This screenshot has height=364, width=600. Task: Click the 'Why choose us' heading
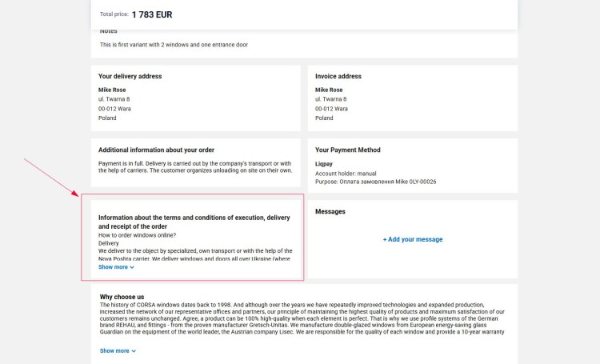click(x=122, y=297)
